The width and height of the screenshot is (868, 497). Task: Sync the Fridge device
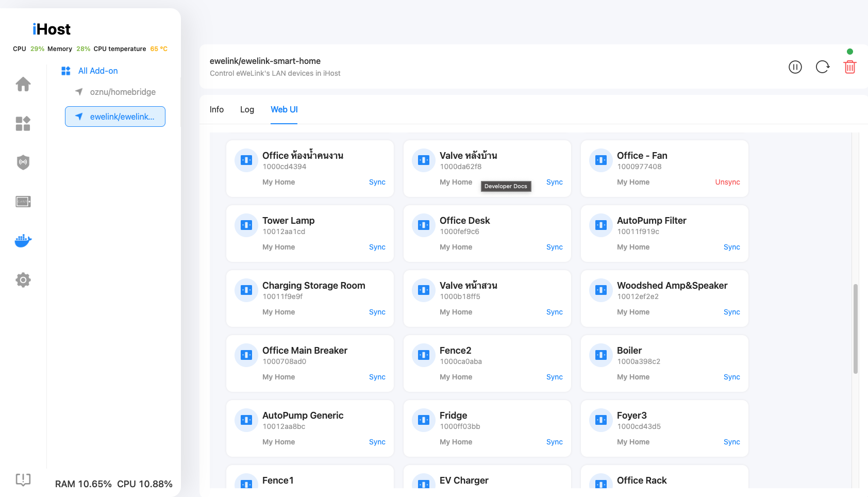[555, 442]
